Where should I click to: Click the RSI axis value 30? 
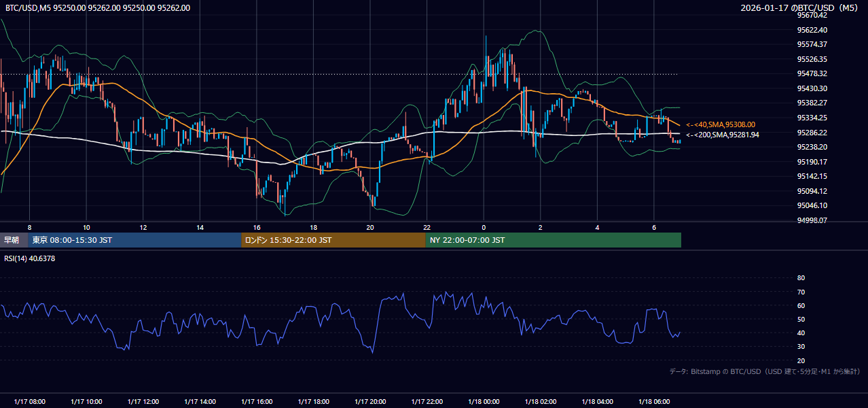pos(801,347)
